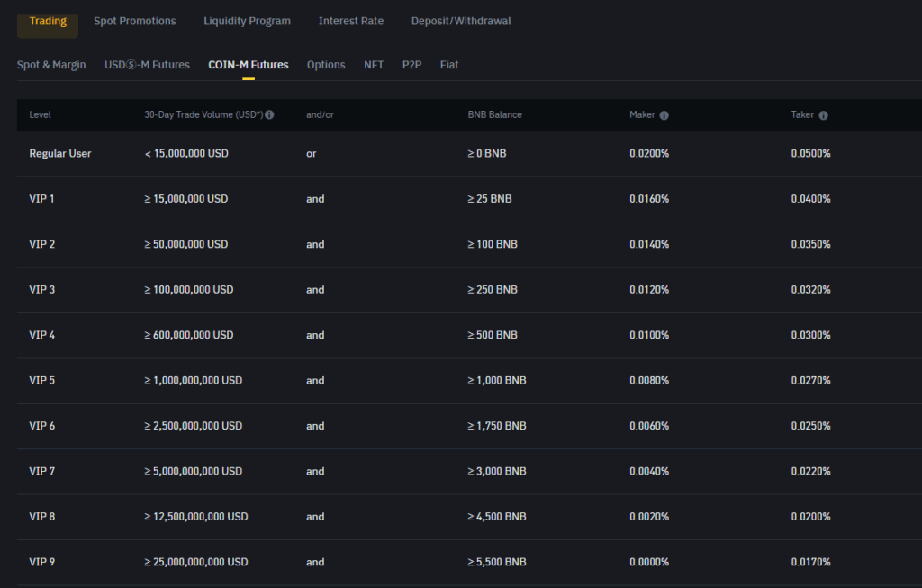Open the Trading tab
922x588 pixels.
click(48, 22)
